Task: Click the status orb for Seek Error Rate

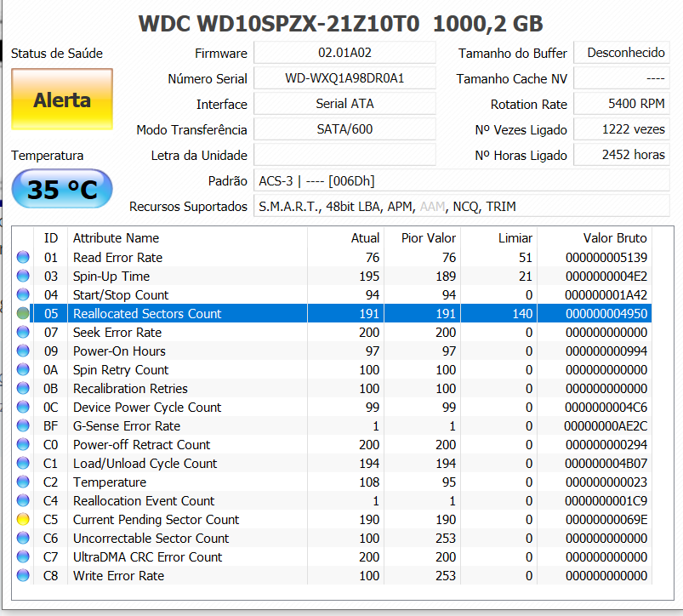Action: (x=23, y=332)
